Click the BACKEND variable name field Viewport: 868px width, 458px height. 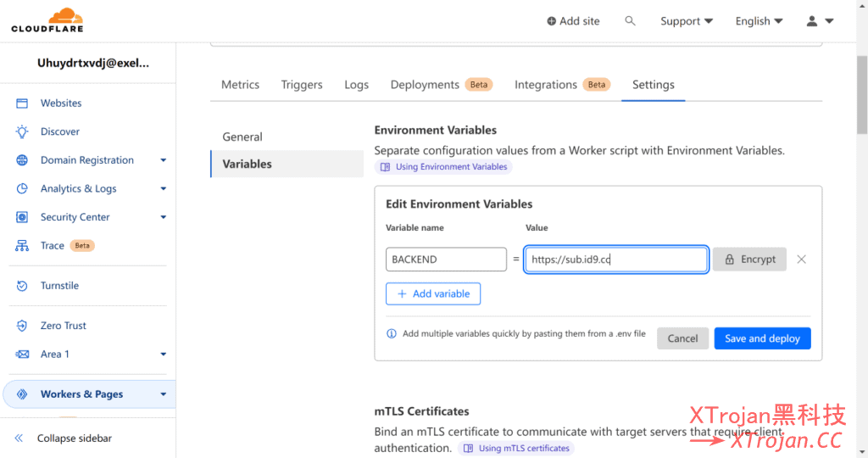[x=446, y=260]
